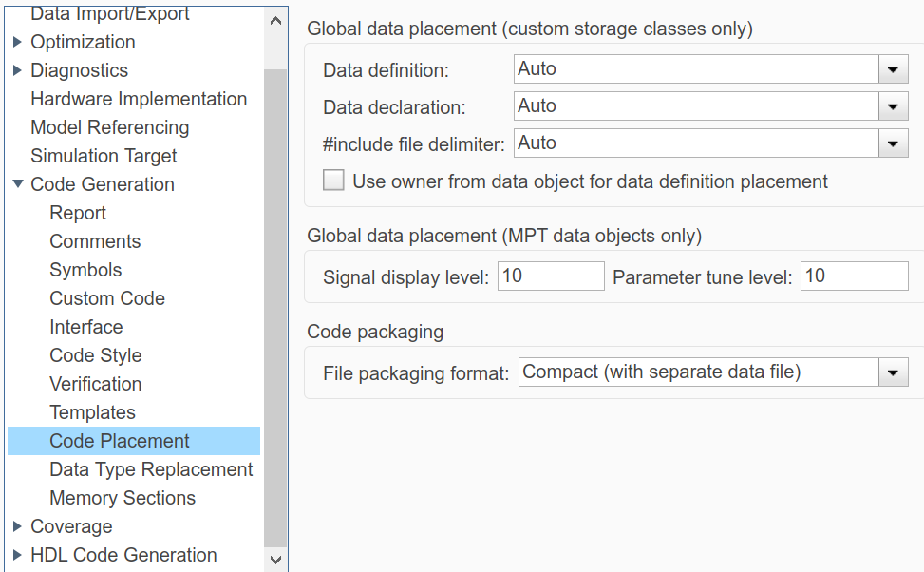Select the Memory Sections page
Viewport: 924px width, 572px height.
(123, 498)
